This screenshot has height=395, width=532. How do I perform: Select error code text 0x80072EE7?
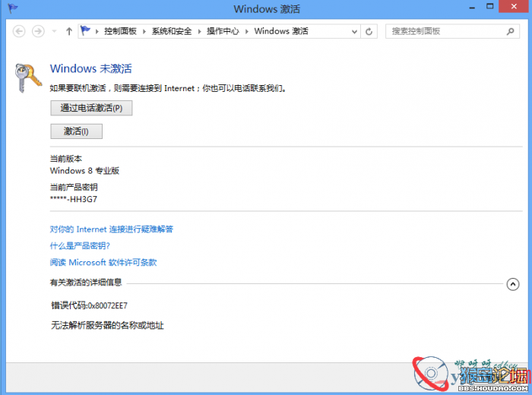[x=108, y=306]
